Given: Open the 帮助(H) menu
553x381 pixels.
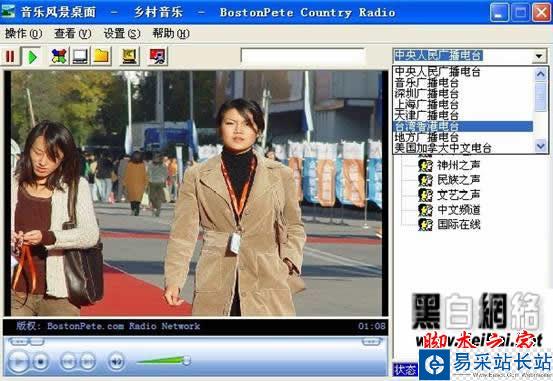Looking at the screenshot, I should 171,34.
